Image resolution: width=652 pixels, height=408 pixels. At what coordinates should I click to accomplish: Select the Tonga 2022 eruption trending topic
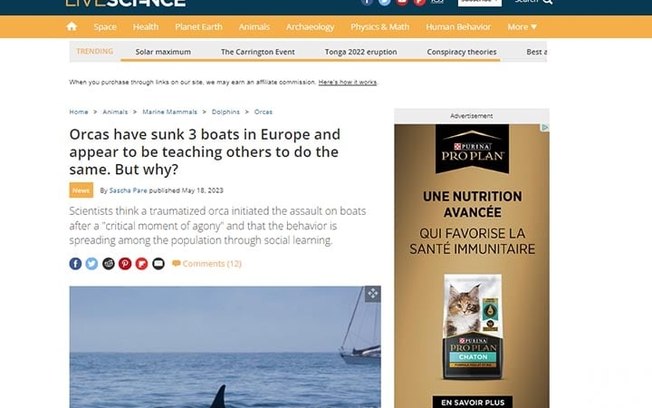pyautogui.click(x=361, y=52)
